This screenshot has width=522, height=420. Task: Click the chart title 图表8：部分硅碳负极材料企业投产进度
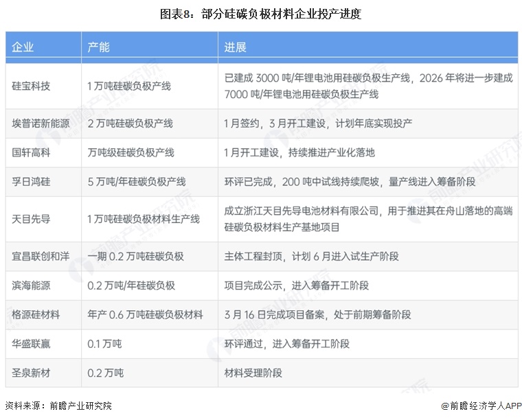tap(261, 14)
